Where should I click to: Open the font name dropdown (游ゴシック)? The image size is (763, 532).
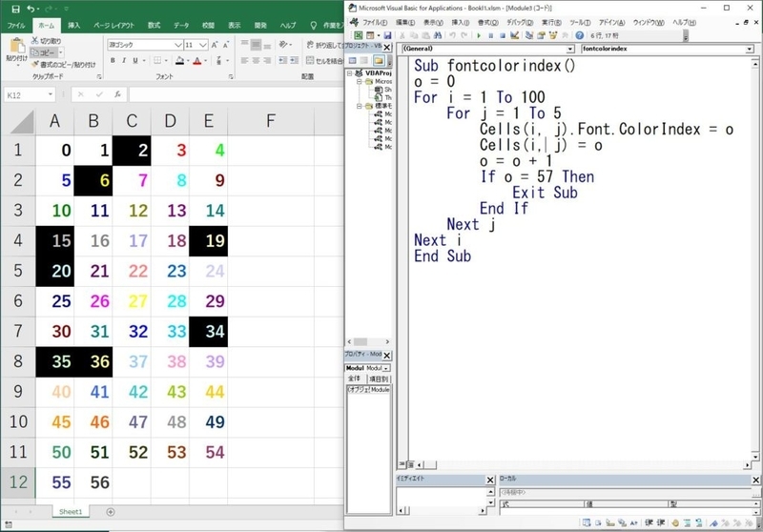pos(178,45)
